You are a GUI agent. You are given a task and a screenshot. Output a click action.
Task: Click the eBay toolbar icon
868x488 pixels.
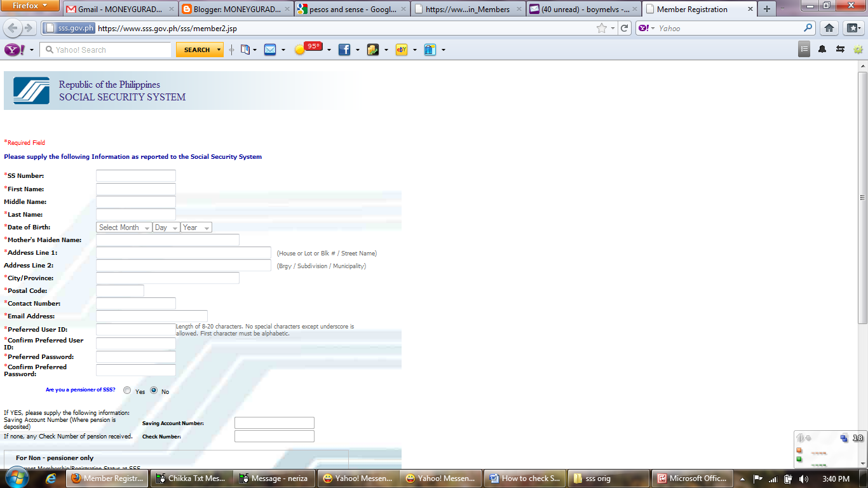click(402, 50)
